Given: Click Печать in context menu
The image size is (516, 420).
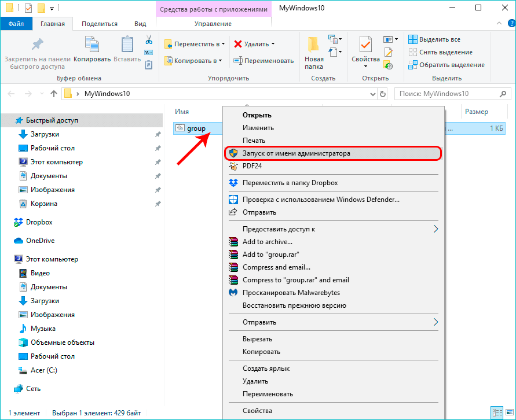Looking at the screenshot, I should (254, 141).
